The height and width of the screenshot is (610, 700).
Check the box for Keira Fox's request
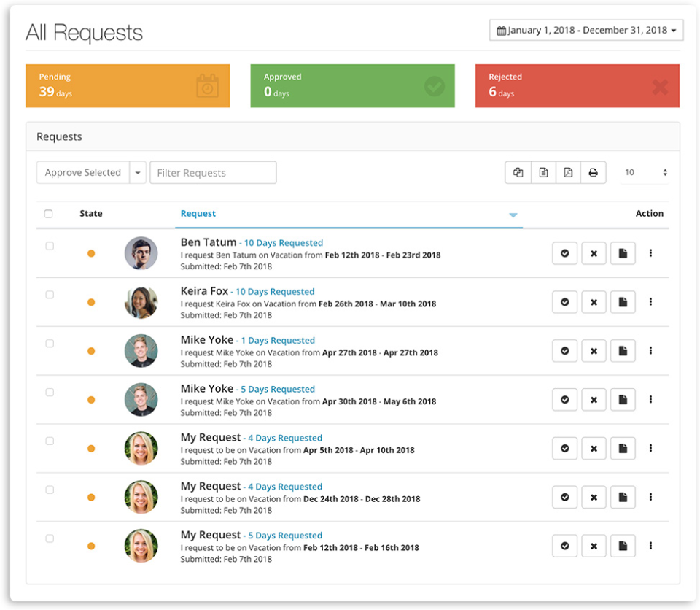[x=50, y=295]
